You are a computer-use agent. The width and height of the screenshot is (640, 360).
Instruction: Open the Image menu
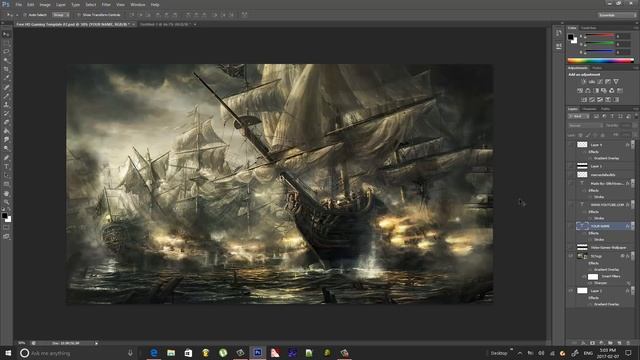pos(45,4)
